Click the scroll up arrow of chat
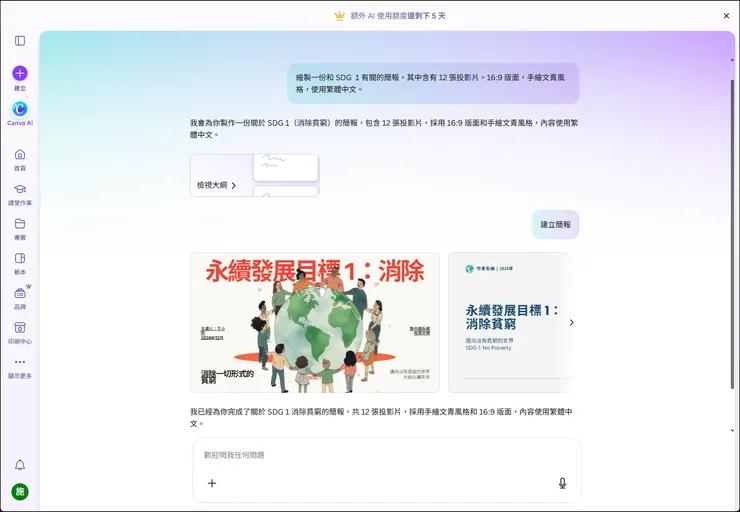 (x=732, y=60)
